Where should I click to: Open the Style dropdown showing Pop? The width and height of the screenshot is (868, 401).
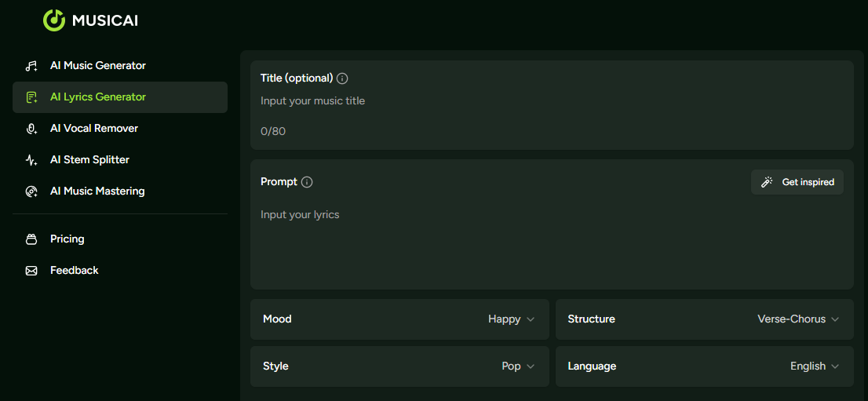click(x=518, y=366)
